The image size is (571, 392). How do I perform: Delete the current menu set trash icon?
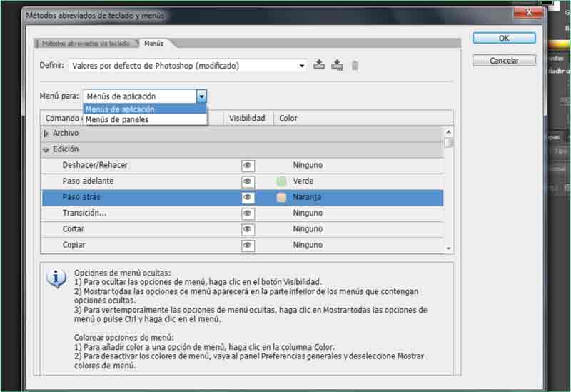[x=355, y=66]
